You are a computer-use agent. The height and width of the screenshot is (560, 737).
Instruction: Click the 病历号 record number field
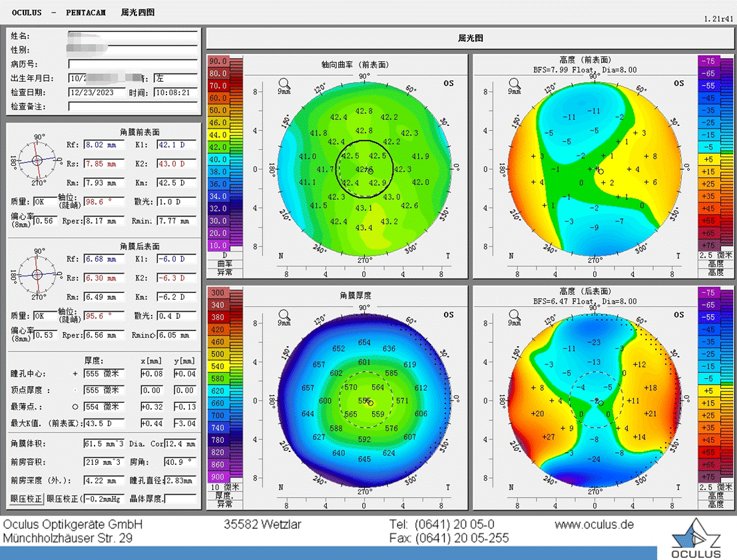[x=132, y=64]
